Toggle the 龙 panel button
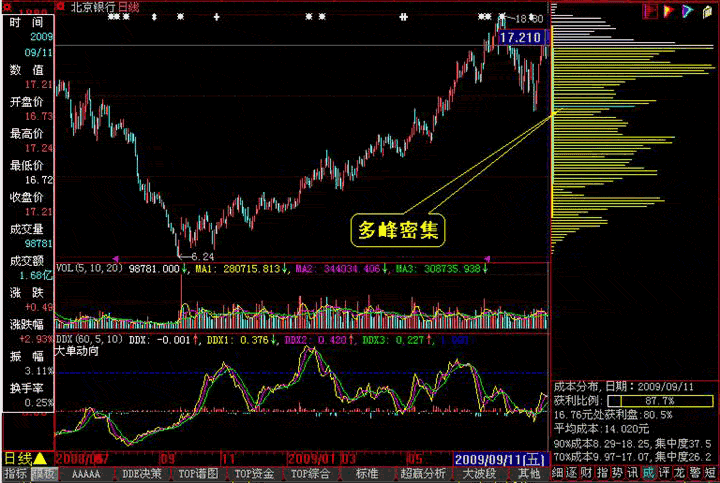This screenshot has width=720, height=483. coord(680,473)
